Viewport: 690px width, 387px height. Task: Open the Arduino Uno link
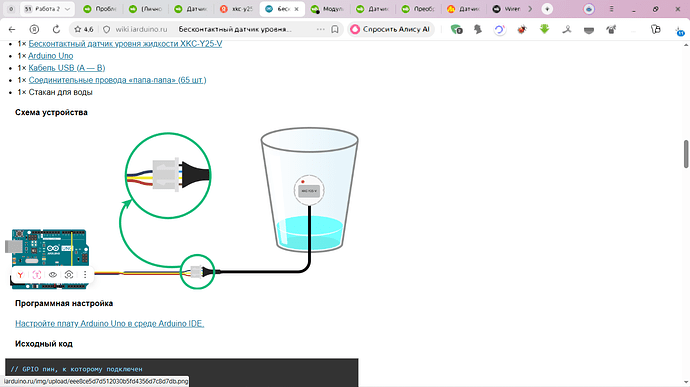tap(51, 56)
